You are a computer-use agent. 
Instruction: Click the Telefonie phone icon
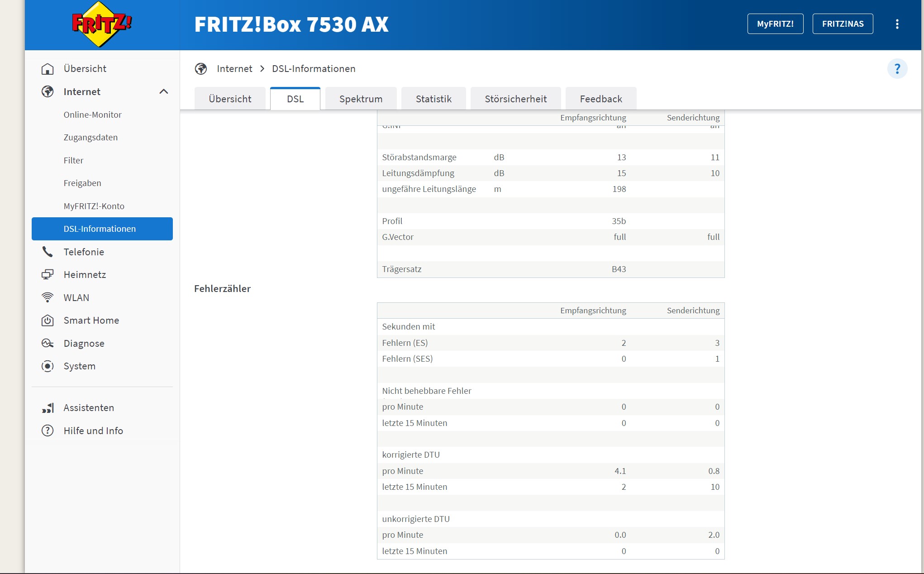[48, 252]
